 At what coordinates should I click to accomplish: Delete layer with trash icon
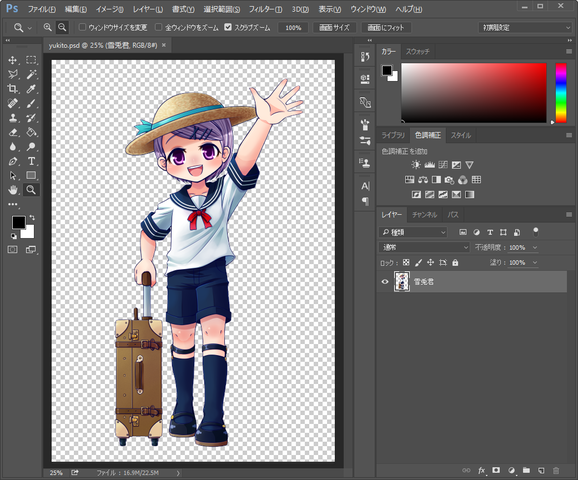[x=556, y=470]
